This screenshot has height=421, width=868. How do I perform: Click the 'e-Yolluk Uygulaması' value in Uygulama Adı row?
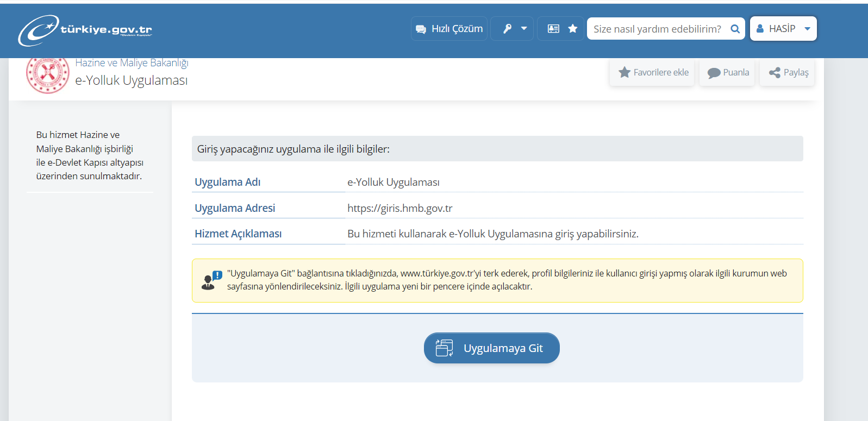coord(394,182)
